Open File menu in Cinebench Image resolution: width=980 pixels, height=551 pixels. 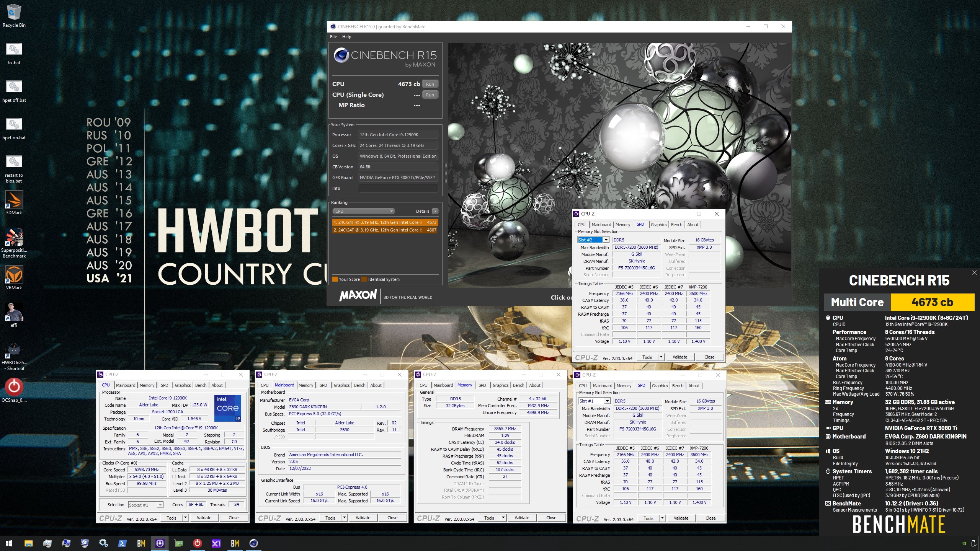pyautogui.click(x=333, y=37)
